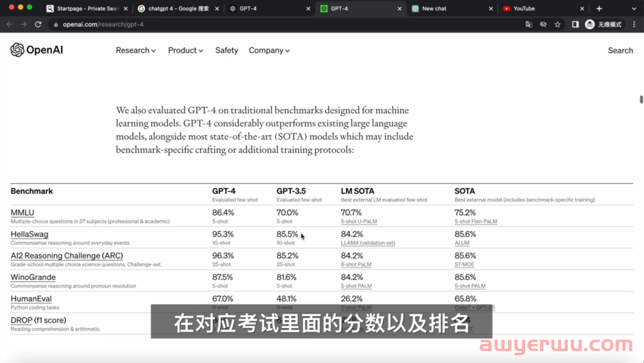Open the AI2 Reasoning Challenge (ARC) link
Screen dimensions: 644x363
67,256
